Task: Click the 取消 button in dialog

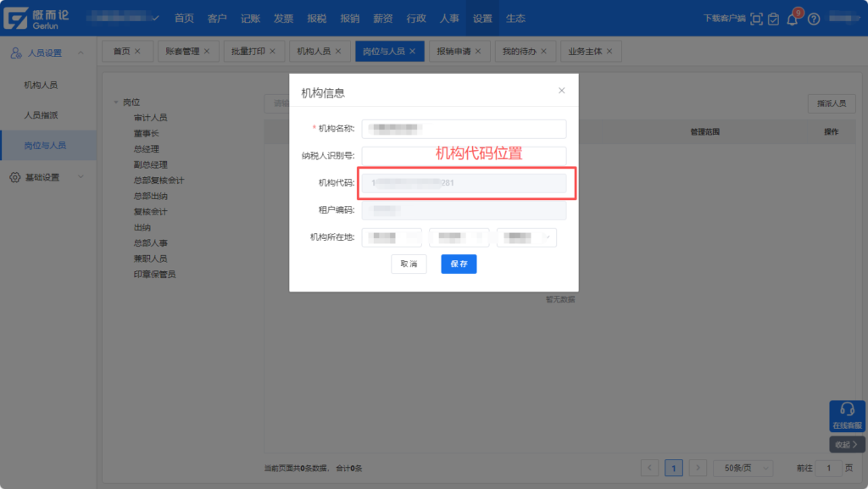Action: pyautogui.click(x=409, y=264)
